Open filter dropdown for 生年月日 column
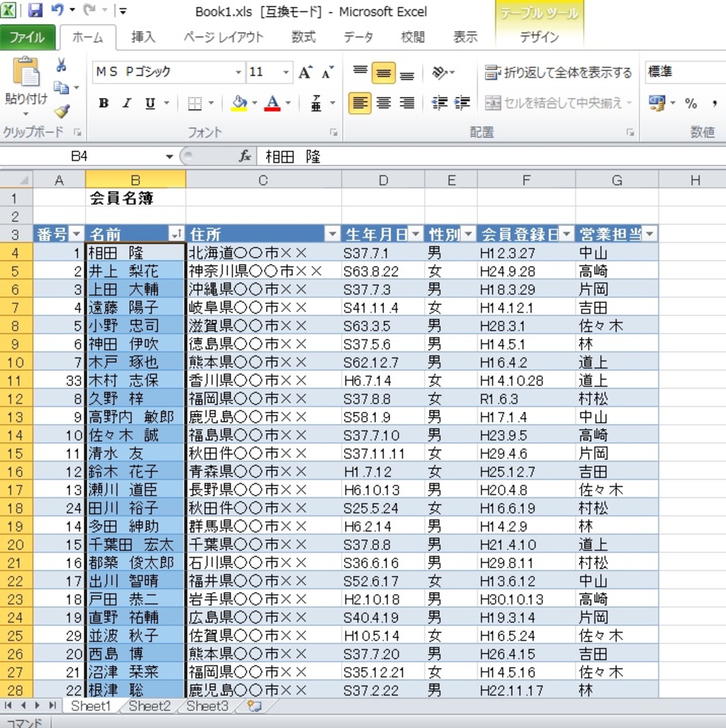The height and width of the screenshot is (728, 726). coord(416,234)
